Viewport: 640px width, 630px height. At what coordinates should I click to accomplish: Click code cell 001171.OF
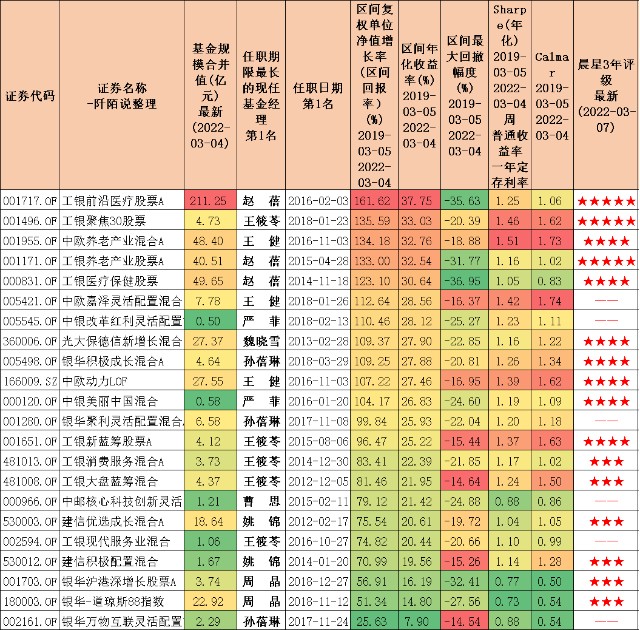tap(30, 260)
